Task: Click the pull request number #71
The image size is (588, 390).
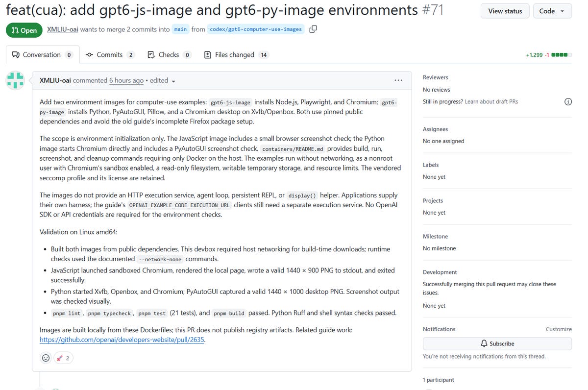Action: click(x=433, y=10)
